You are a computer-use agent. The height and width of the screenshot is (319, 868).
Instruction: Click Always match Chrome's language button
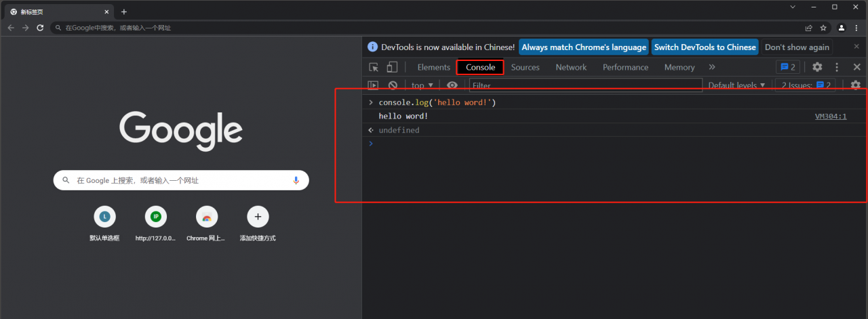point(583,47)
